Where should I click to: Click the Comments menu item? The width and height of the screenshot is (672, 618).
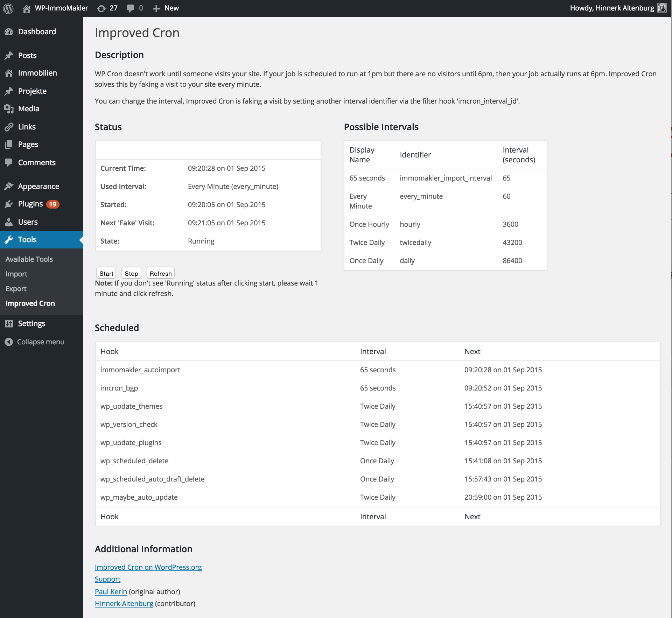pyautogui.click(x=36, y=162)
